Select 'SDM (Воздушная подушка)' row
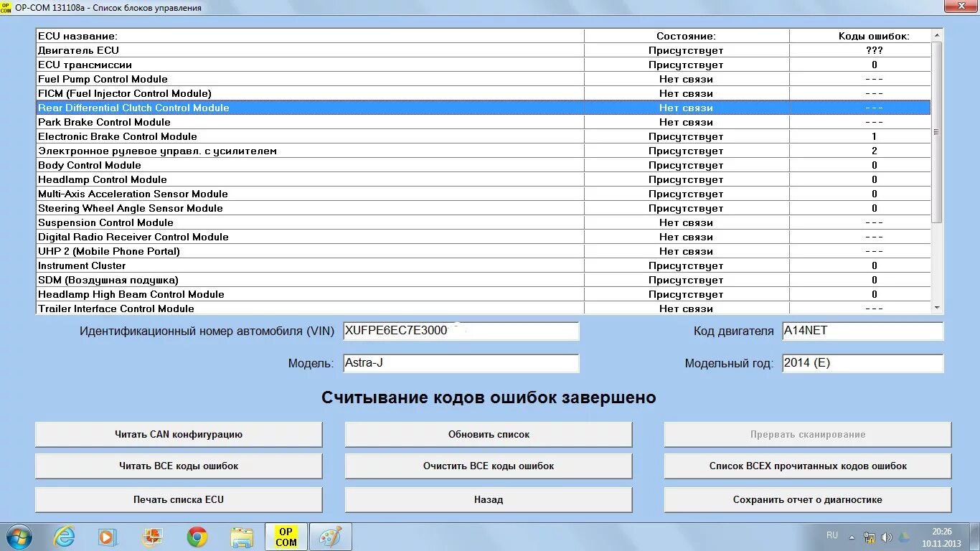Screen dimensions: 980x551 point(484,280)
